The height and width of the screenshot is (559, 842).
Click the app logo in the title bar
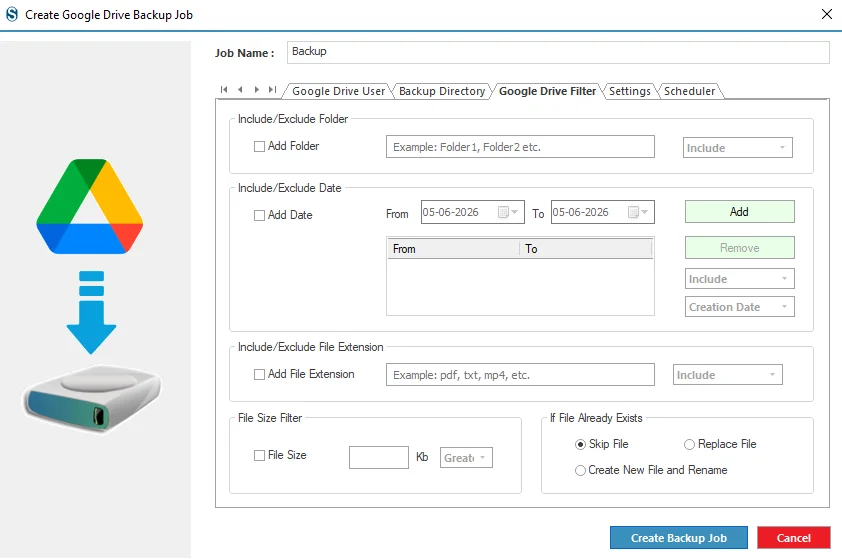(11, 14)
